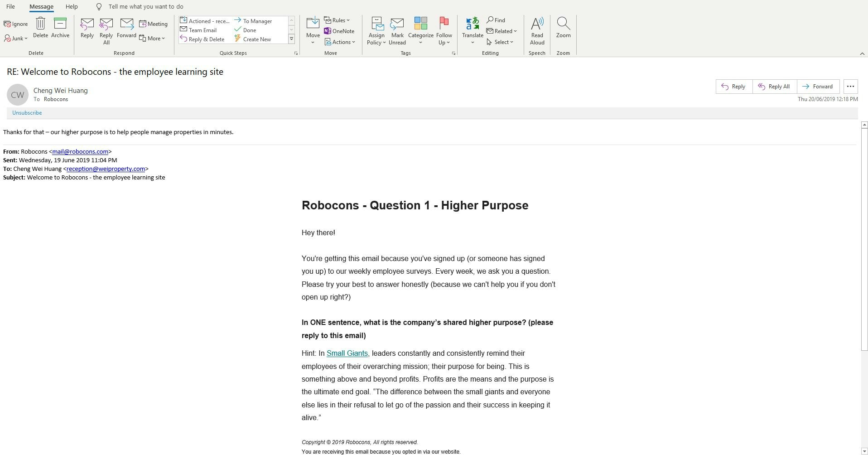
Task: Click Reply button in the message header
Action: click(734, 87)
